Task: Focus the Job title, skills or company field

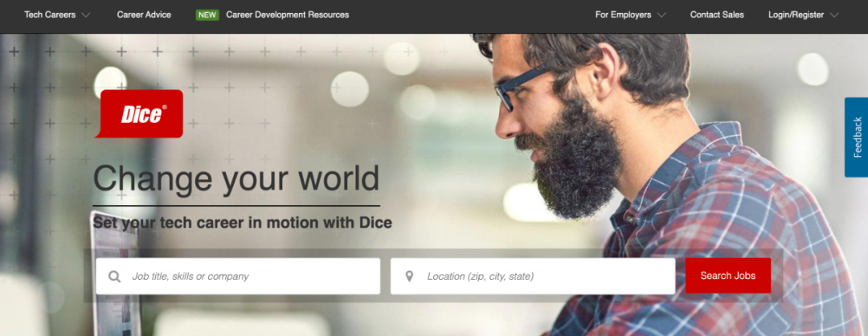Action: [238, 277]
